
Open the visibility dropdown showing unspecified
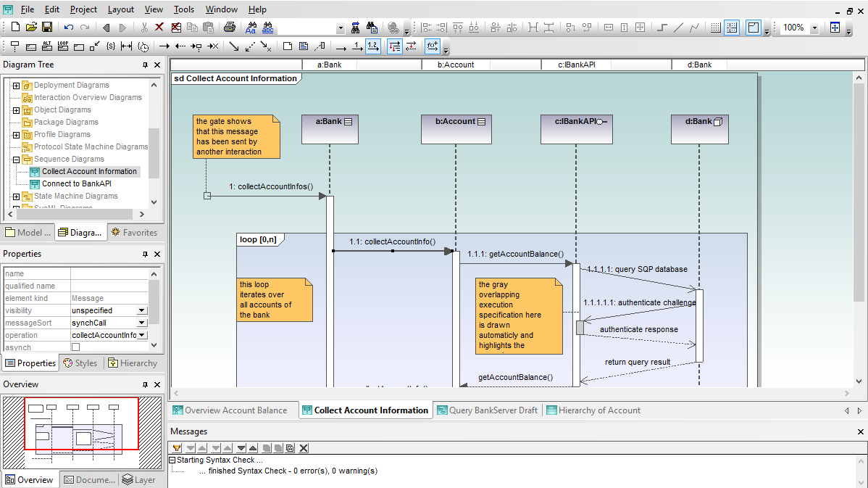tap(142, 311)
